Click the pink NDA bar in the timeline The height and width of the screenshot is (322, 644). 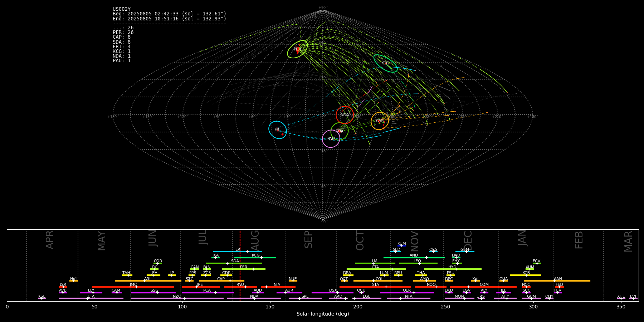pyautogui.click(x=254, y=298)
